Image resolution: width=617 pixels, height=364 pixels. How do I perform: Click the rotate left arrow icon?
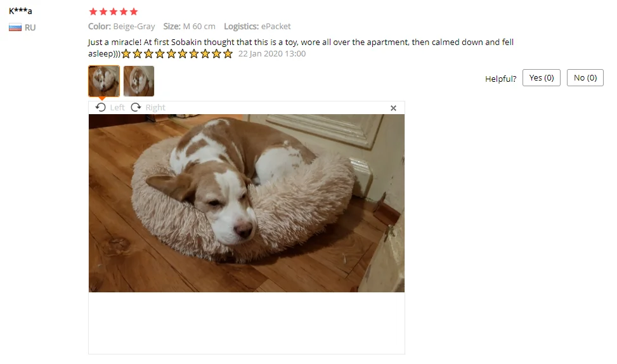click(101, 107)
